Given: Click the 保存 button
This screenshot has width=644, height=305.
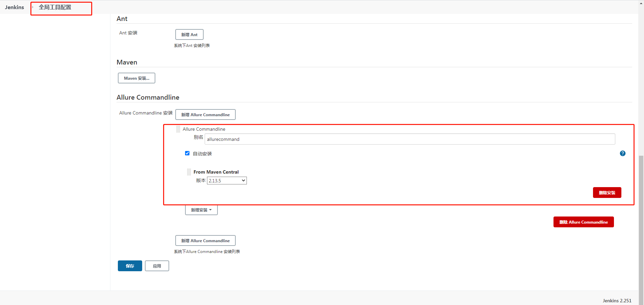Looking at the screenshot, I should pyautogui.click(x=130, y=266).
